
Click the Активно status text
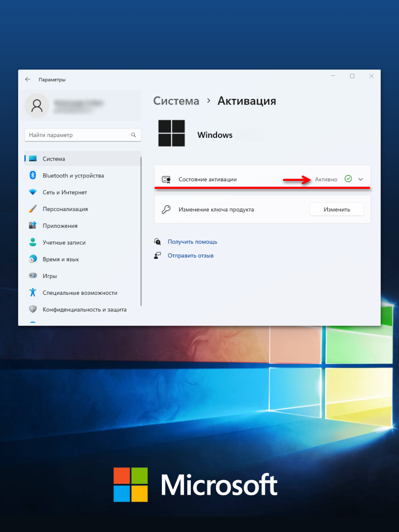(326, 179)
